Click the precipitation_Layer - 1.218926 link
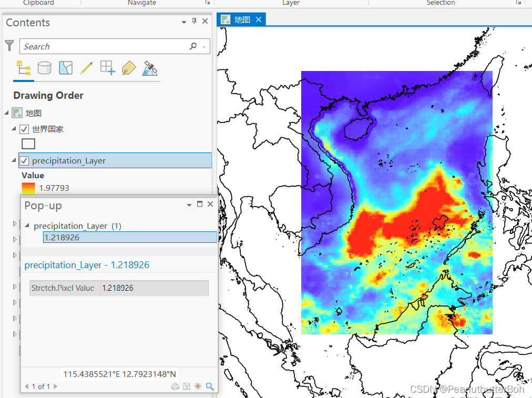The image size is (532, 398). point(87,265)
